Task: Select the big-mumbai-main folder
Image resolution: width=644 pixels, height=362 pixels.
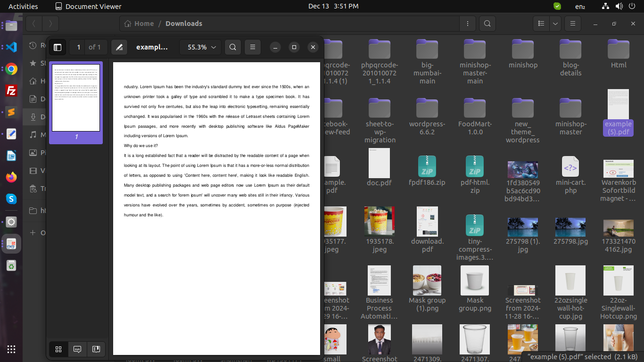Action: click(x=427, y=62)
